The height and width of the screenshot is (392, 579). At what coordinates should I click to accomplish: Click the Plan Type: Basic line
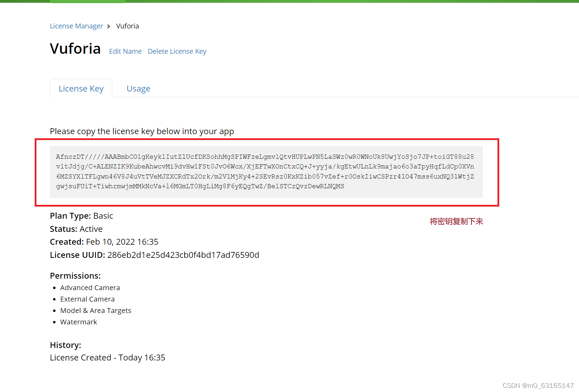coord(82,216)
